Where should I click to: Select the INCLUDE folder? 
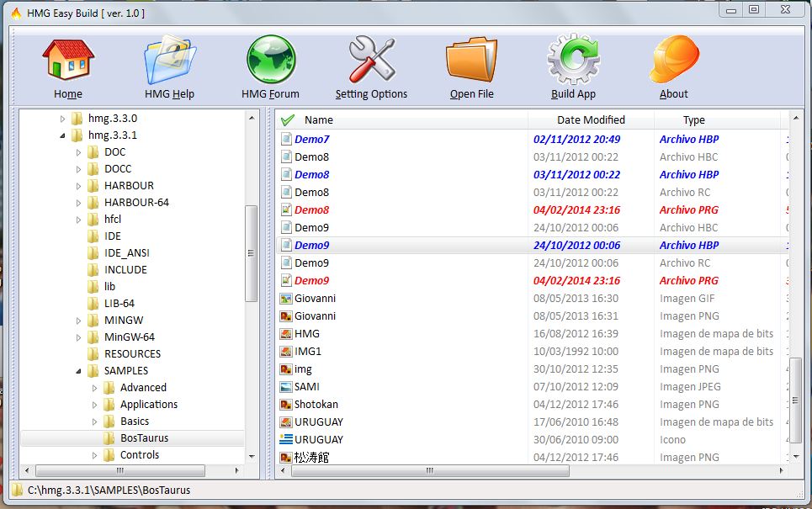[x=126, y=270]
